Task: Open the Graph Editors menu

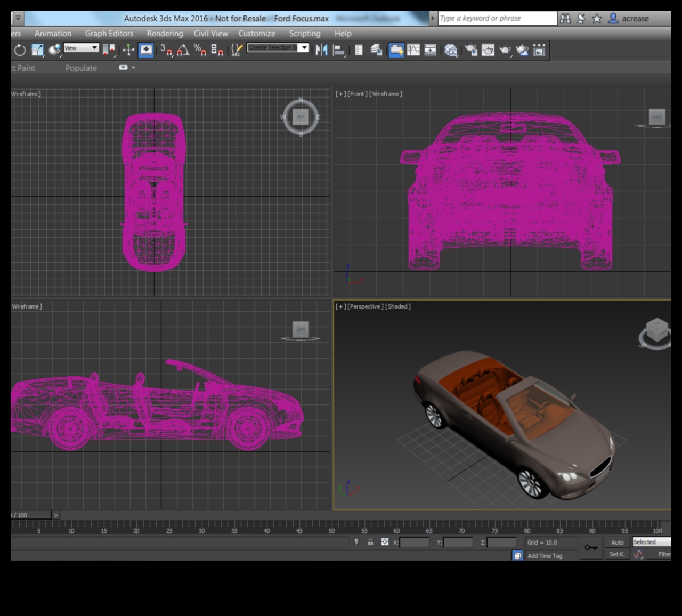Action: pyautogui.click(x=109, y=34)
